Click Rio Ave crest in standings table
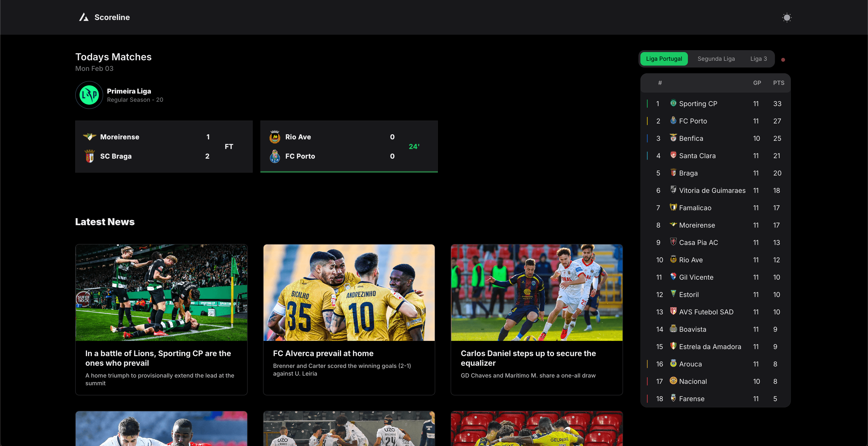This screenshot has width=868, height=446. (x=673, y=259)
